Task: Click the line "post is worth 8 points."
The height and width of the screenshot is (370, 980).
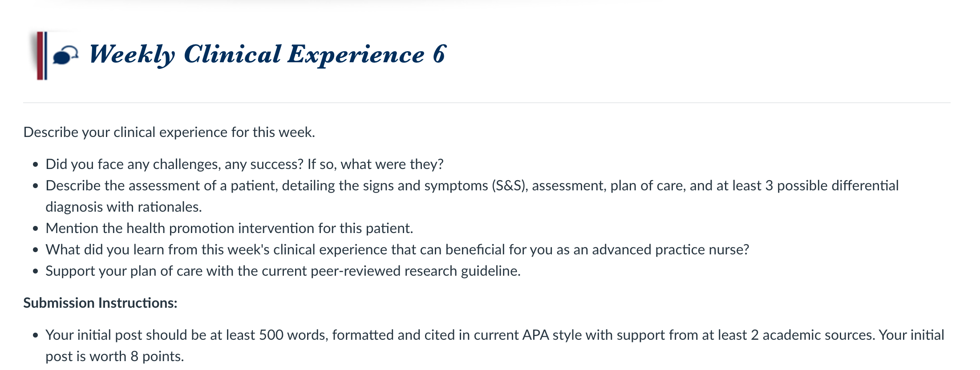Action: point(115,356)
